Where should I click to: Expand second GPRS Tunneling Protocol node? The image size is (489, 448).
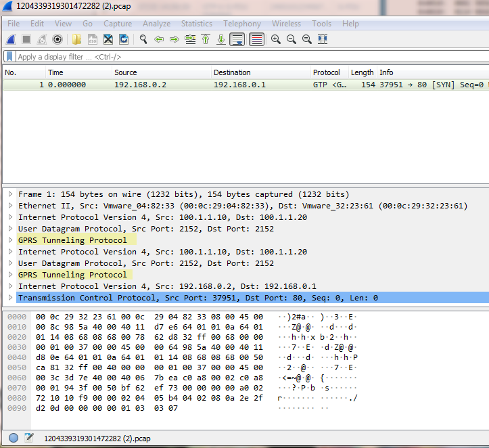[x=10, y=275]
